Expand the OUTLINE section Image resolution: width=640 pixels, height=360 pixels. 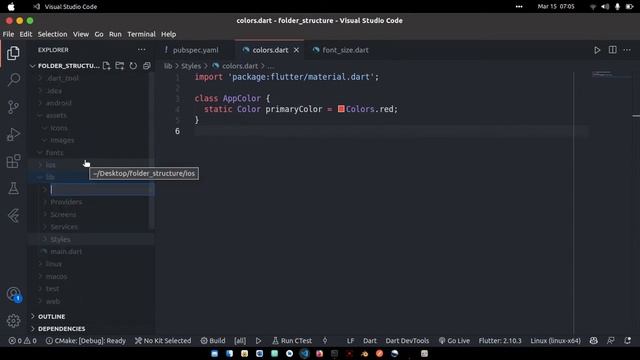click(x=51, y=316)
